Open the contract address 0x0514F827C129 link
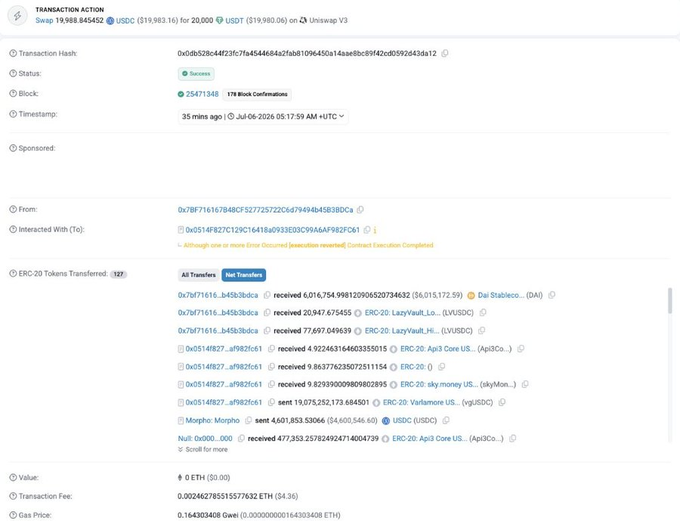680x521 pixels. (x=272, y=230)
